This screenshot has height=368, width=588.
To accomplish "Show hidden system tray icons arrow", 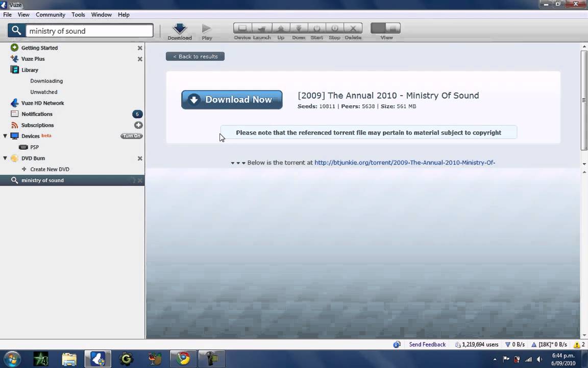I will point(495,359).
